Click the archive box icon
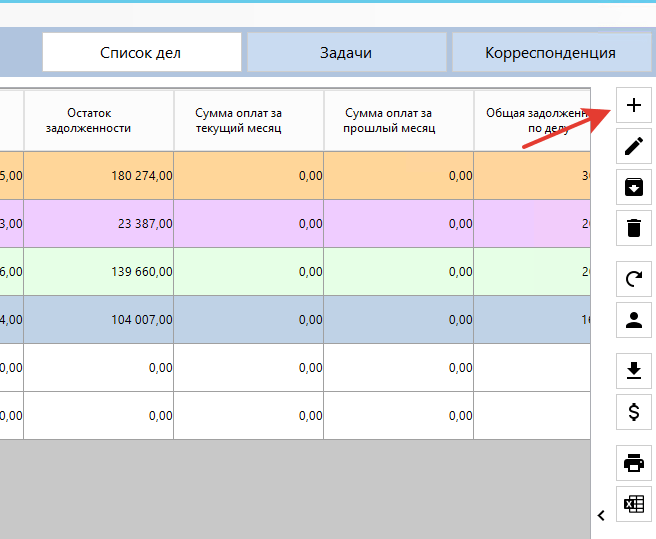This screenshot has width=656, height=539. point(634,187)
